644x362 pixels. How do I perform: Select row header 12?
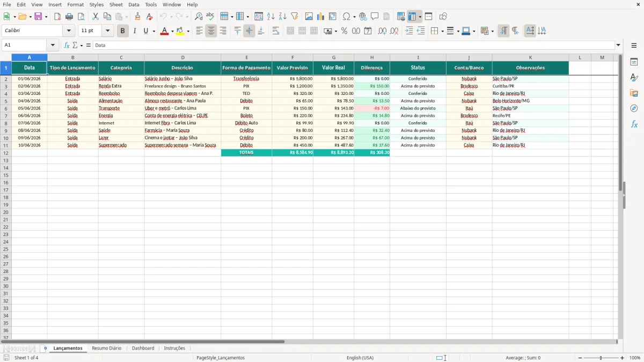tap(6, 153)
